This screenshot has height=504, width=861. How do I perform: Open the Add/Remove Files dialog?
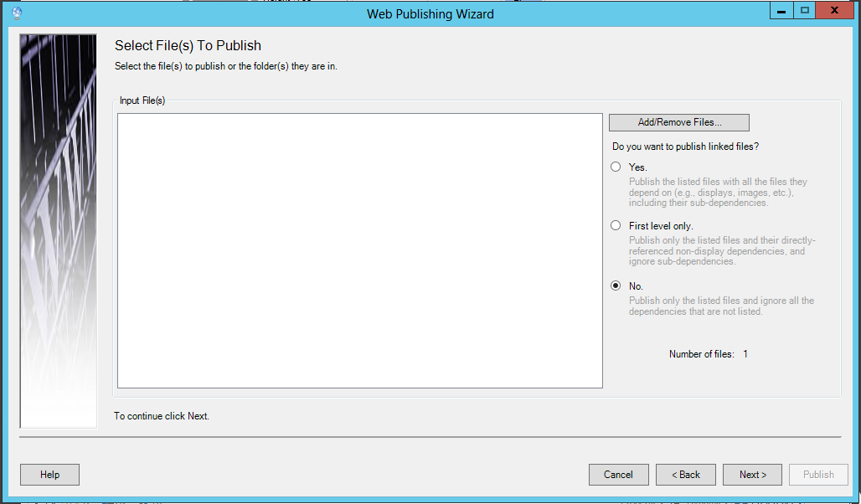[678, 122]
